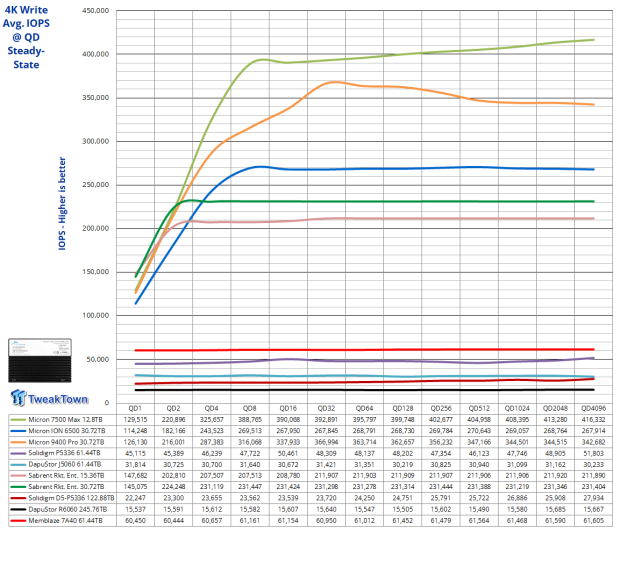Screen dimensions: 620x568
Task: Click the 51,803 cell for Solidigm P5336
Action: (x=594, y=453)
